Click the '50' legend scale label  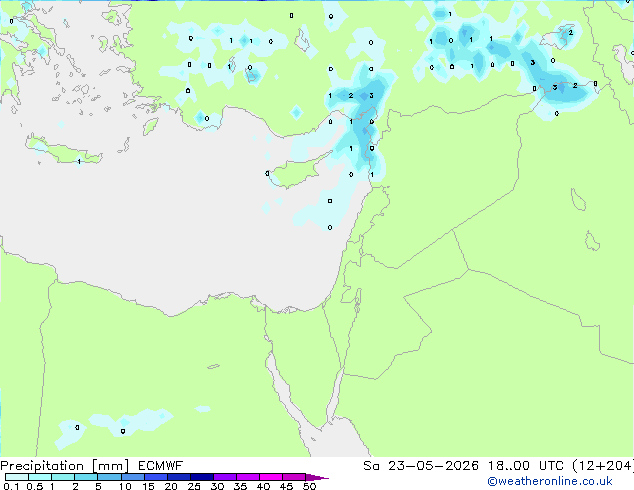click(x=309, y=486)
